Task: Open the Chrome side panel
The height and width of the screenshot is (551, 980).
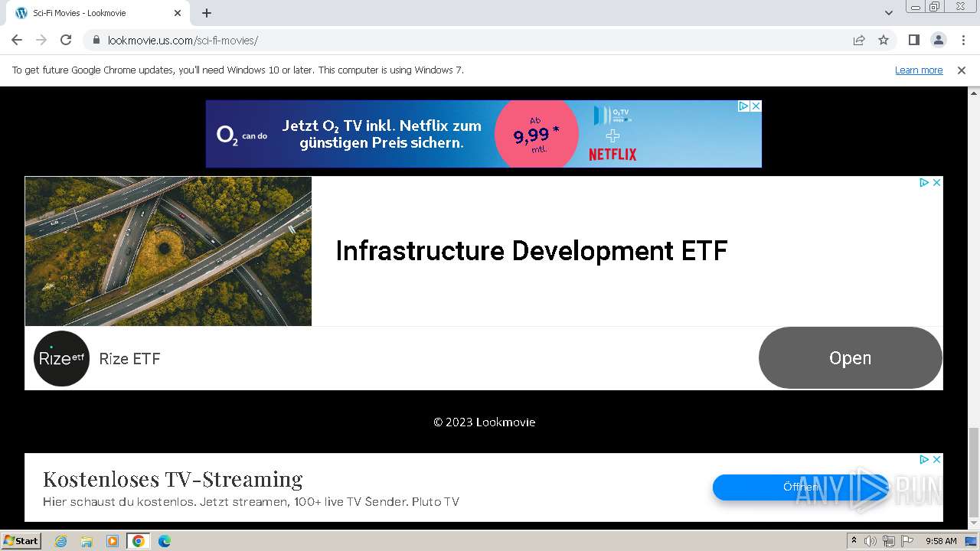Action: (x=913, y=40)
